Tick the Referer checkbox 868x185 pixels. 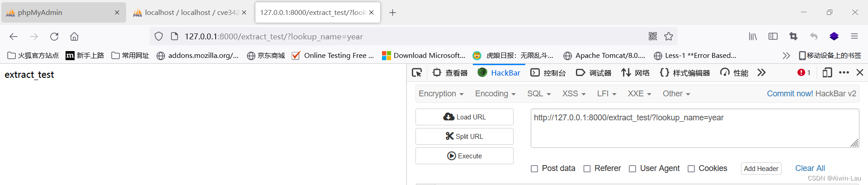pos(587,169)
